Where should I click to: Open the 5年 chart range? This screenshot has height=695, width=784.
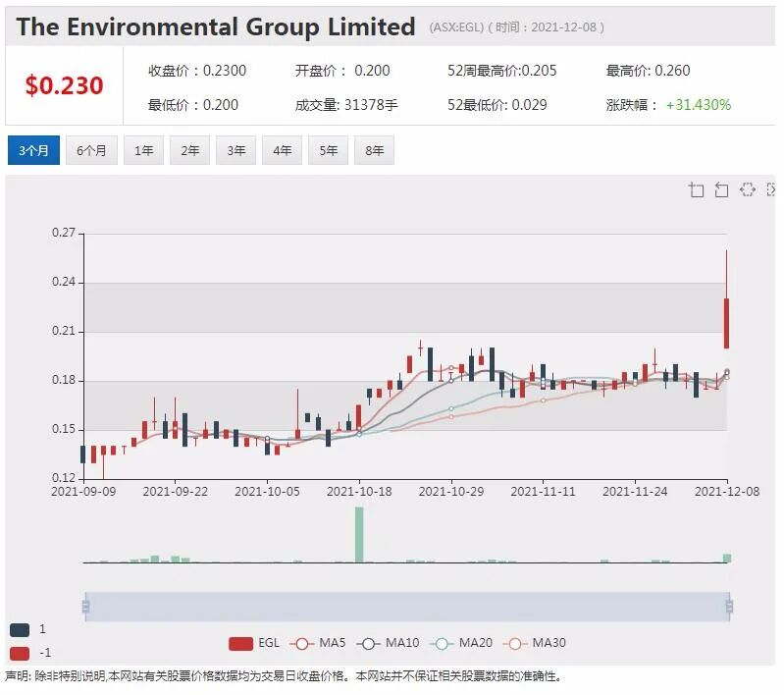pos(329,150)
